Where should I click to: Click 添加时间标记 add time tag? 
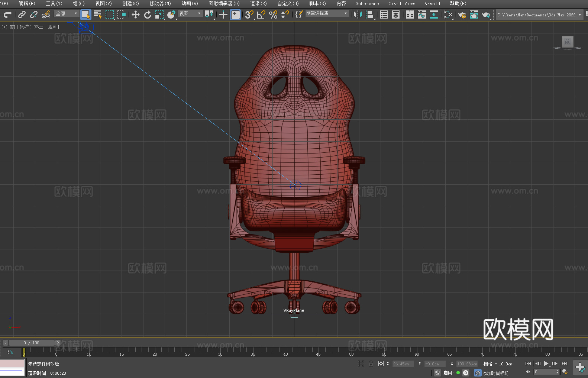click(495, 373)
